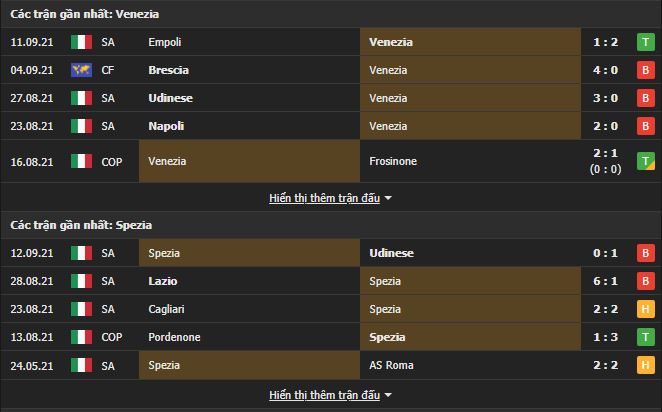Open the Napoli team link
Image resolution: width=662 pixels, height=412 pixels.
tap(166, 126)
